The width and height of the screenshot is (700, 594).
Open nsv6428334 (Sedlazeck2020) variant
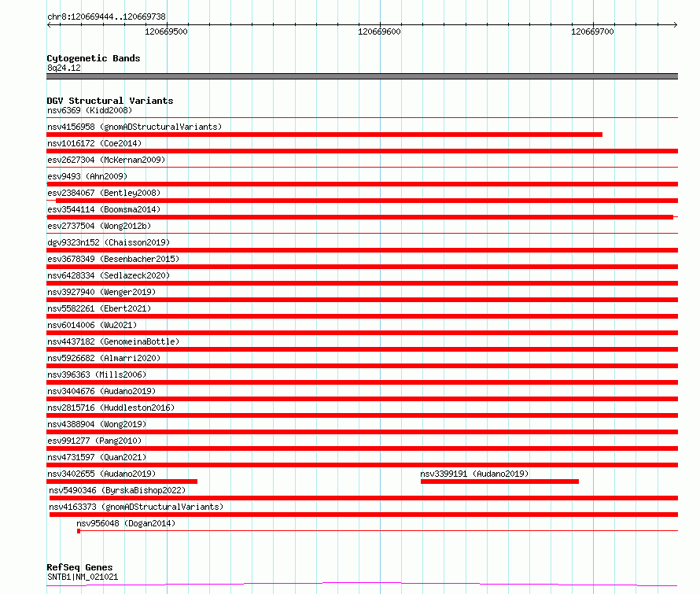(109, 275)
